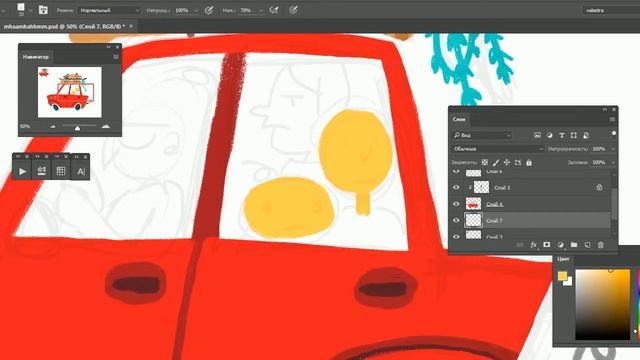
Task: Toggle the brush settings panel icon
Action: [43, 10]
